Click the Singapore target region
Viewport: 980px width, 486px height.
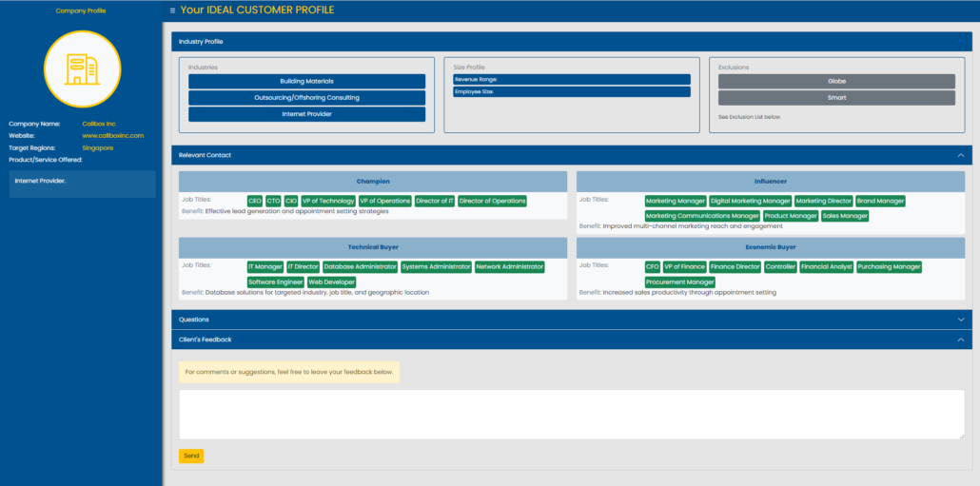click(97, 148)
